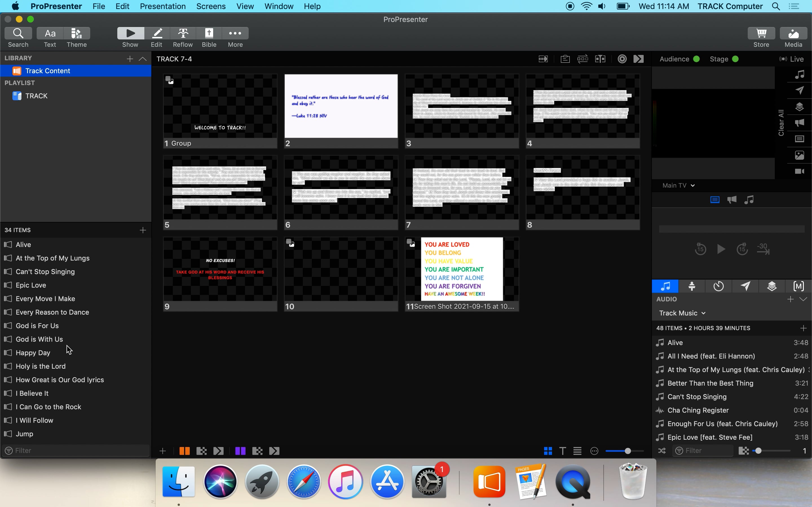Image resolution: width=812 pixels, height=507 pixels.
Task: Open the Main TV screen dropdown
Action: point(678,185)
